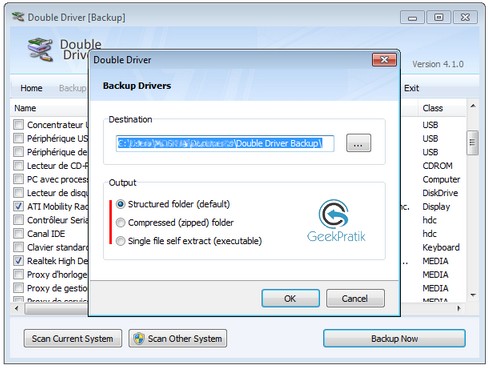Check the Contrôleur Serial driver checkbox
490x369 pixels.
coord(18,220)
